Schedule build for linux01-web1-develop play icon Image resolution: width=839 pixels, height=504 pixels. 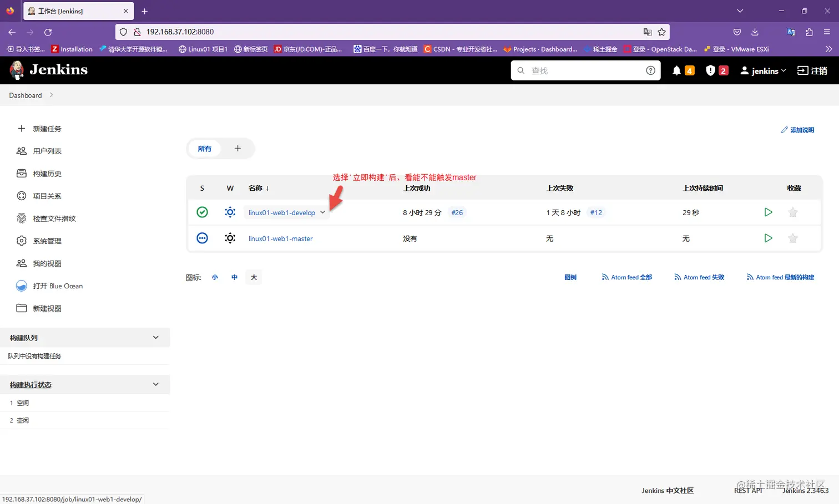click(769, 212)
